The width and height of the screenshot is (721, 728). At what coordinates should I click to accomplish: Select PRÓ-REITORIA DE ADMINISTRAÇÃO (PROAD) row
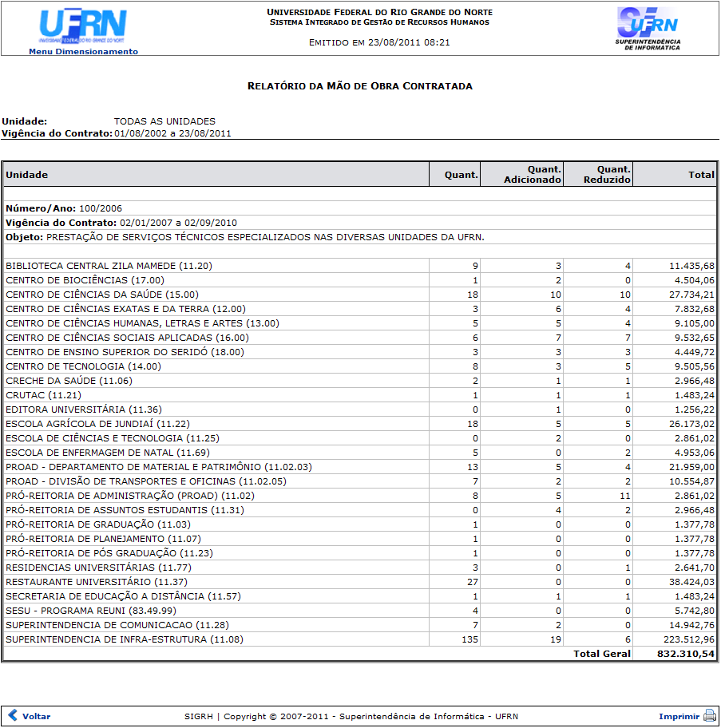360,497
